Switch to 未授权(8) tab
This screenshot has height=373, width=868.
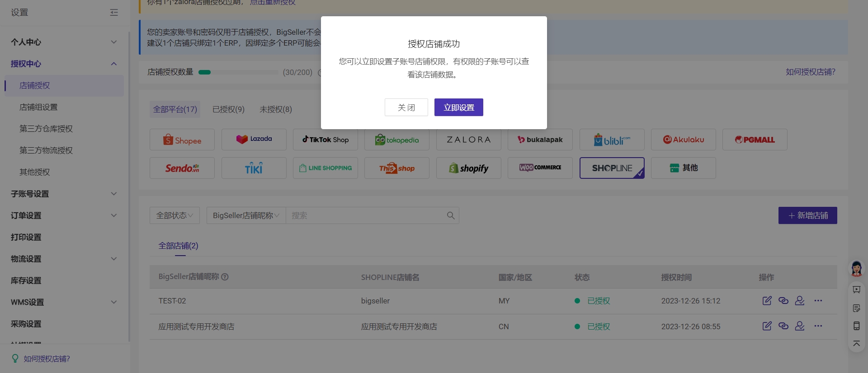pos(276,109)
